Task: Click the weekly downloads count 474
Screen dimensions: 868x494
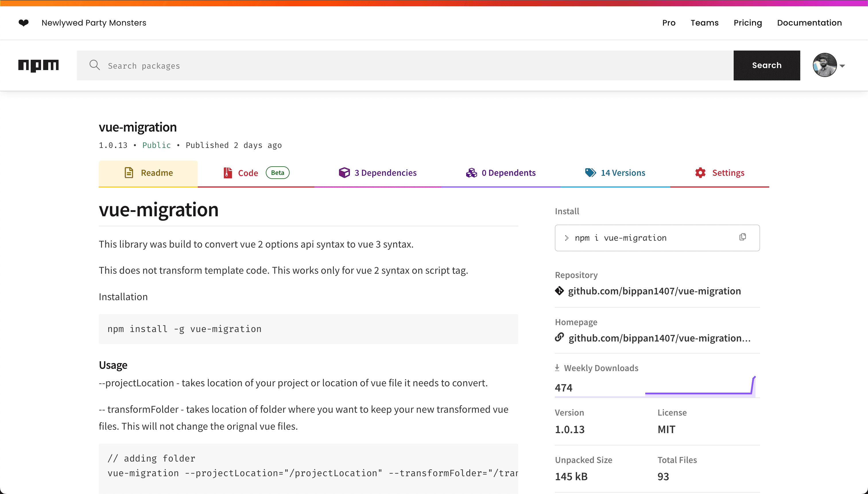Action: (x=563, y=387)
